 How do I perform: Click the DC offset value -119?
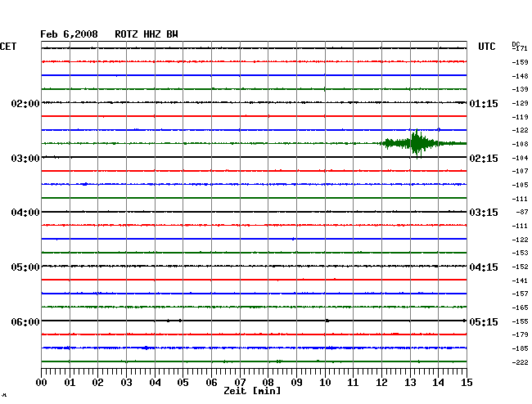520,117
